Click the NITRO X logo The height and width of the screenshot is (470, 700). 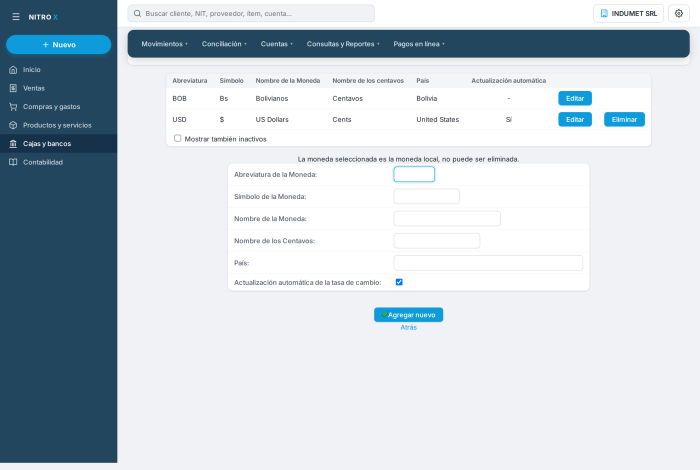tap(43, 17)
